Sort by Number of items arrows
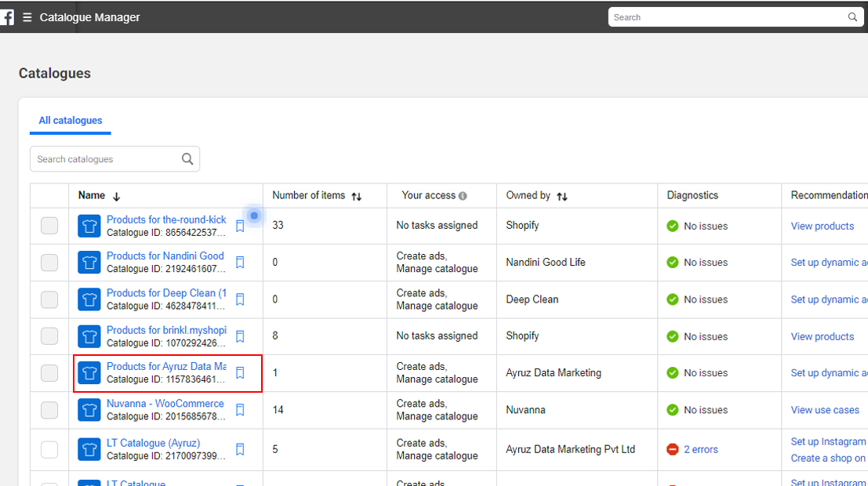This screenshot has width=868, height=486. (357, 197)
